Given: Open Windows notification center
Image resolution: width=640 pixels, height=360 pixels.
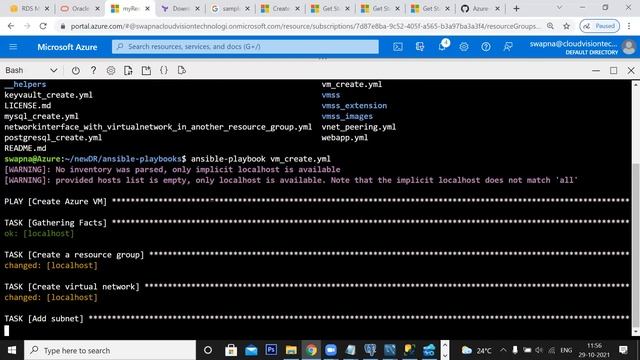Looking at the screenshot, I should point(623,350).
